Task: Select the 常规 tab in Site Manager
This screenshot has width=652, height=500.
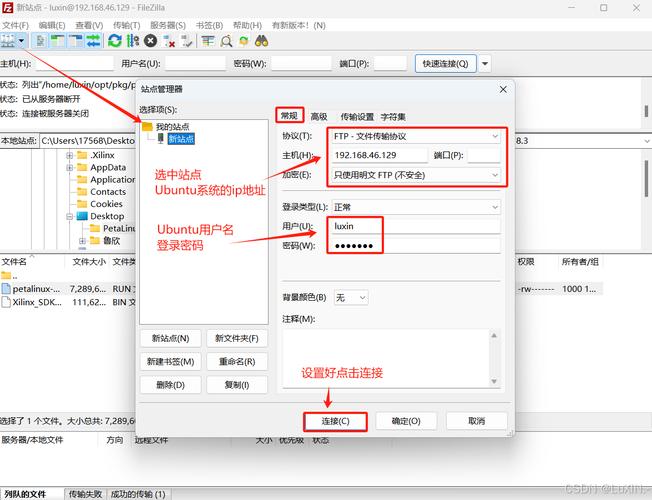Action: click(289, 116)
